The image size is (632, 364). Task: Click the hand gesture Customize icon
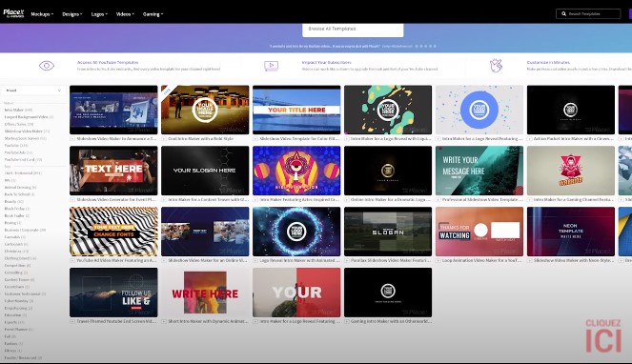coord(497,66)
